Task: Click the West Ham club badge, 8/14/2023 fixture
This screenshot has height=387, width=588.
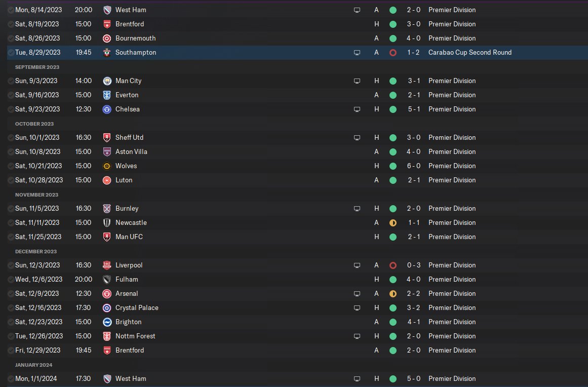Action: [x=107, y=10]
